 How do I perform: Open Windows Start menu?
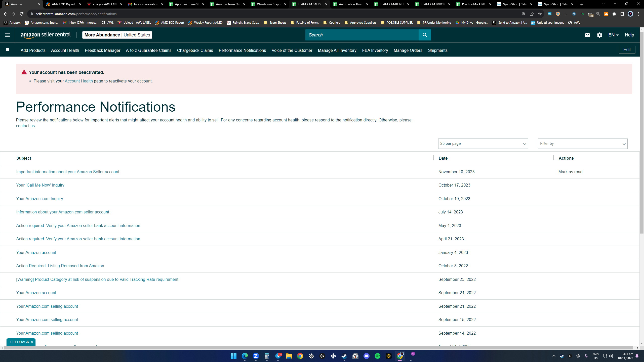point(233,356)
